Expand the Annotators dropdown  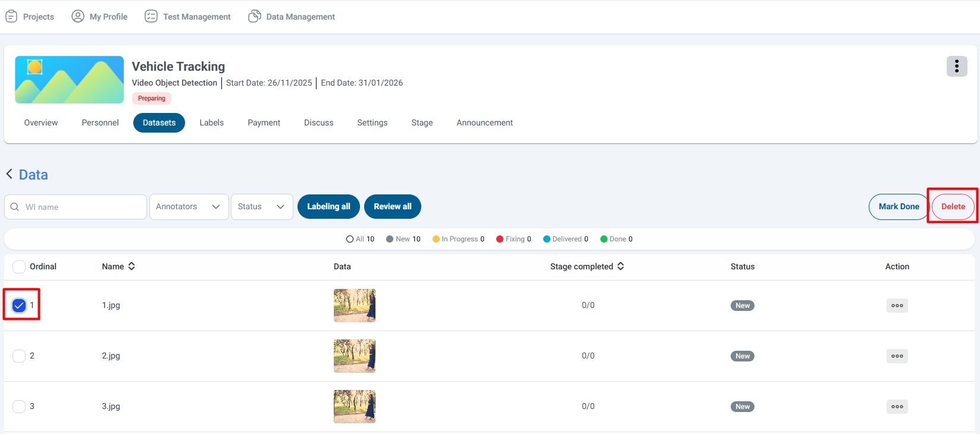[x=189, y=207]
